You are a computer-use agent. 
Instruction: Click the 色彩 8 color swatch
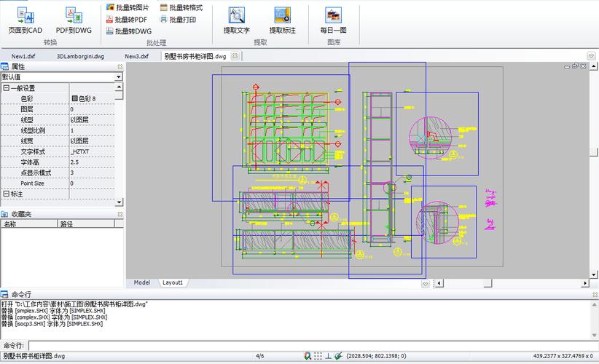(75, 98)
